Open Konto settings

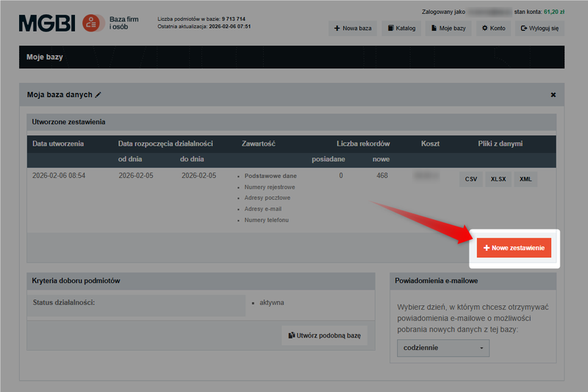(x=493, y=29)
